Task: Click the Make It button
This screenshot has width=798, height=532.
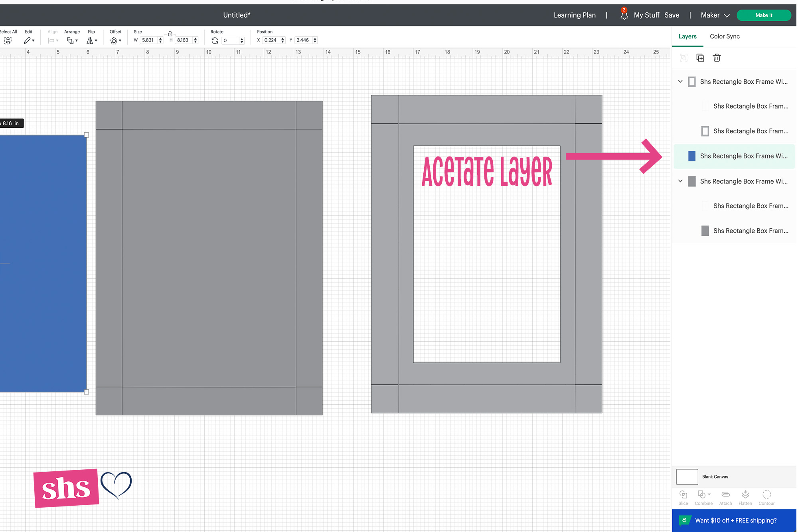Action: pos(763,15)
